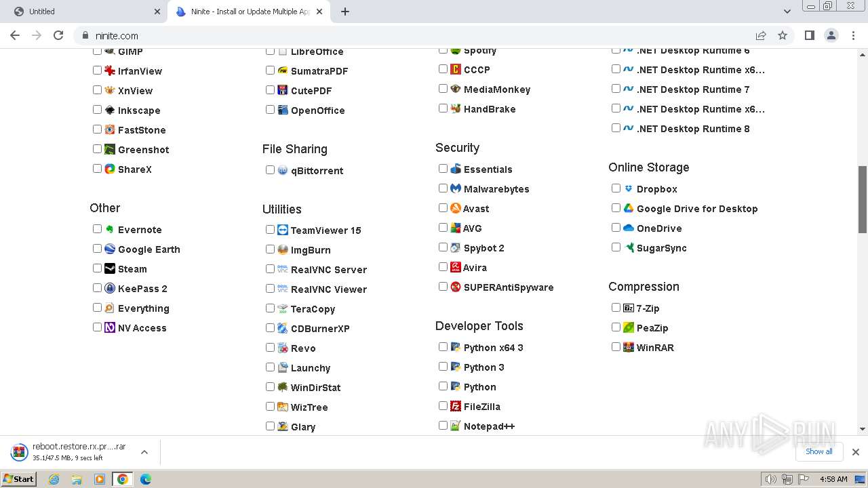This screenshot has width=868, height=488.
Task: Share this page via address bar icon
Action: (761, 35)
